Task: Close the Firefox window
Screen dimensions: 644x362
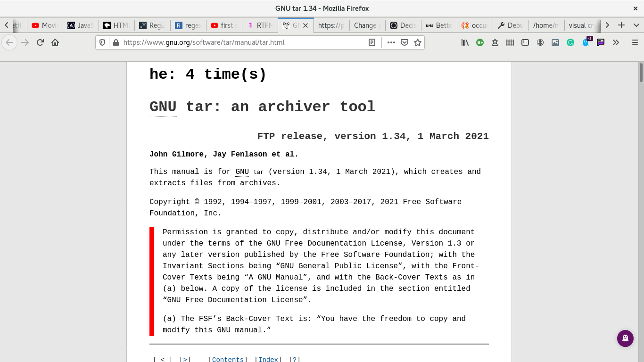Action: [635, 8]
